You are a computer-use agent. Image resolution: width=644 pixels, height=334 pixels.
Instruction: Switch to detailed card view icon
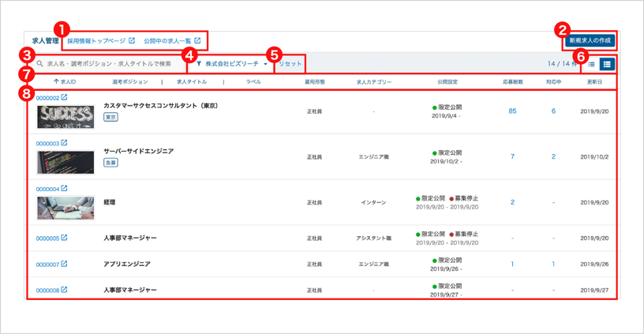[x=607, y=64]
